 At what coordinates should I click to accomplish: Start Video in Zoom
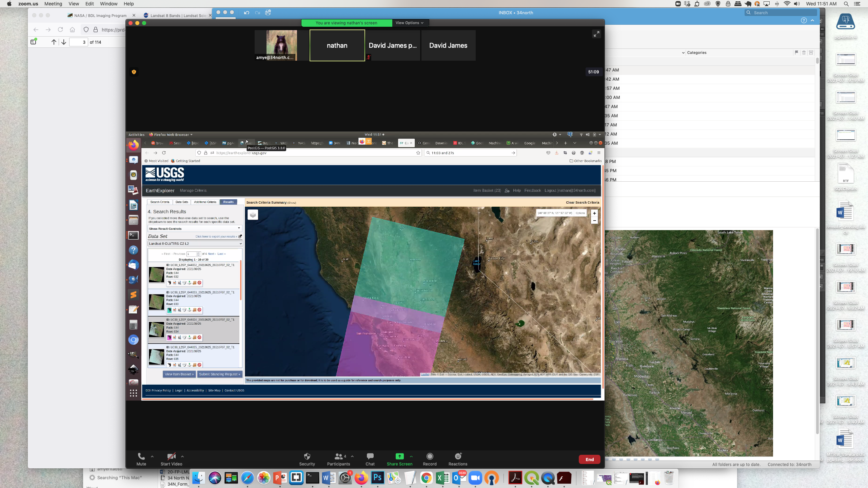coord(171,459)
